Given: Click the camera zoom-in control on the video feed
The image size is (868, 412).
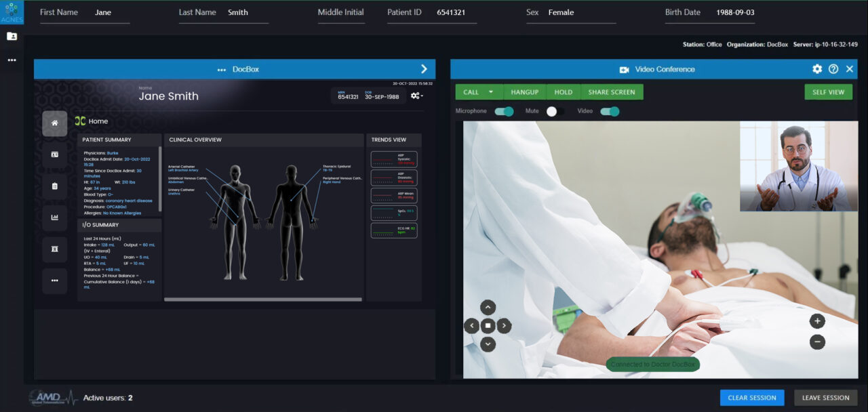Looking at the screenshot, I should coord(817,322).
